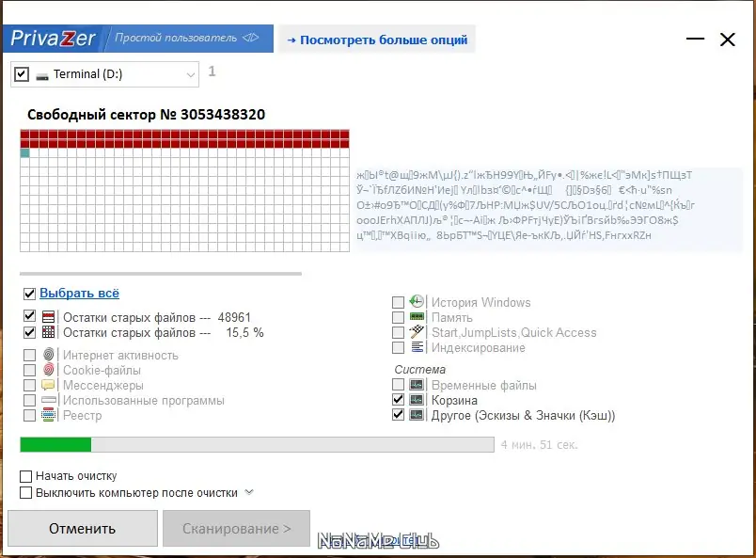Image resolution: width=756 pixels, height=558 pixels.
Task: Click the Система section label
Action: 419,370
